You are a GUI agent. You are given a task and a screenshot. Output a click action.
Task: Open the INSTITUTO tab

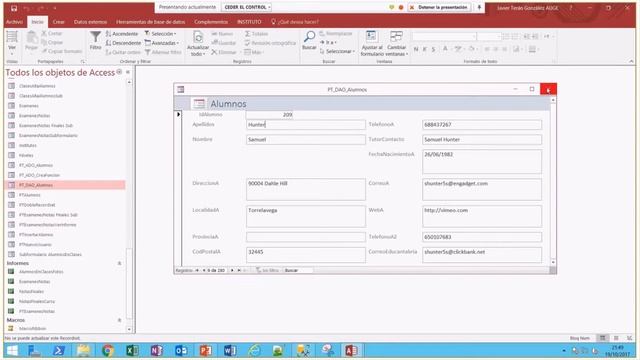[x=249, y=22]
